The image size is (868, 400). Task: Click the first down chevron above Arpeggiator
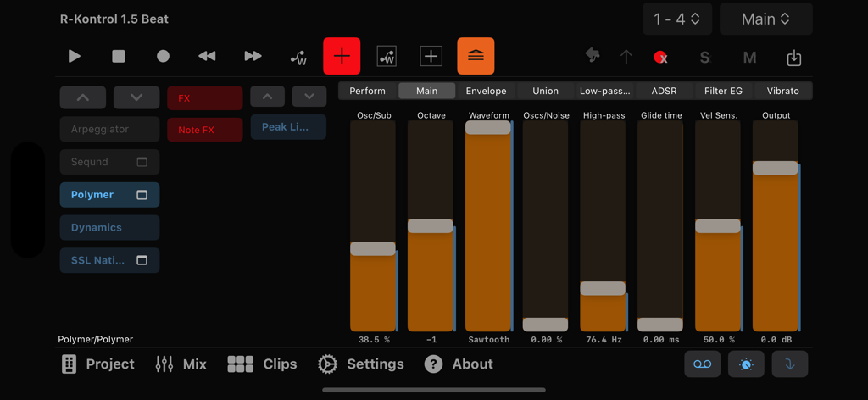point(136,97)
